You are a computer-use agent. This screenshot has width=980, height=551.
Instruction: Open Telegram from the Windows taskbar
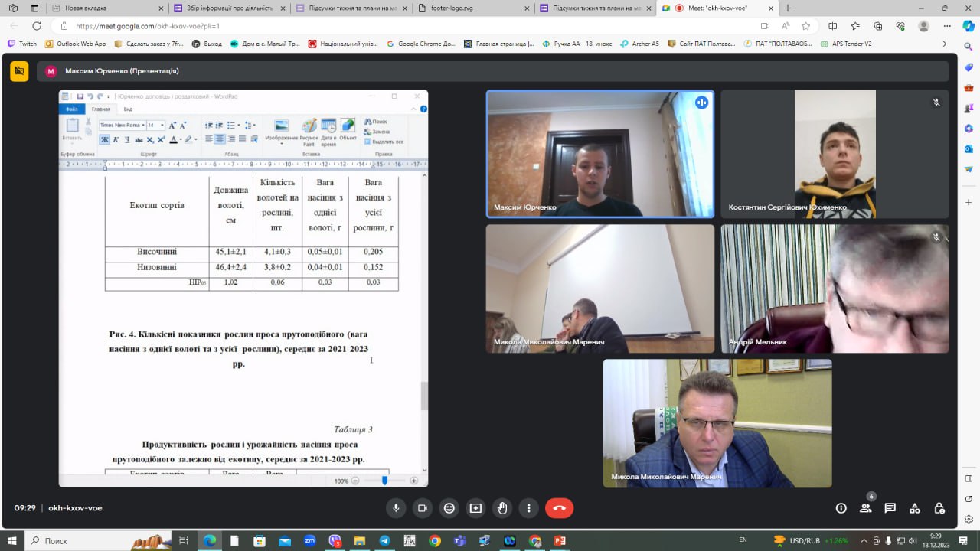[x=384, y=541]
